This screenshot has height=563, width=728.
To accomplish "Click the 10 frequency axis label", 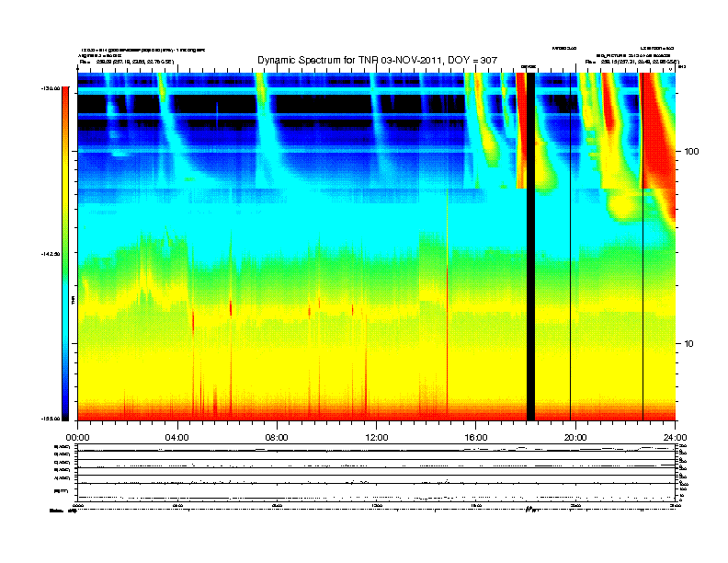I will (689, 344).
